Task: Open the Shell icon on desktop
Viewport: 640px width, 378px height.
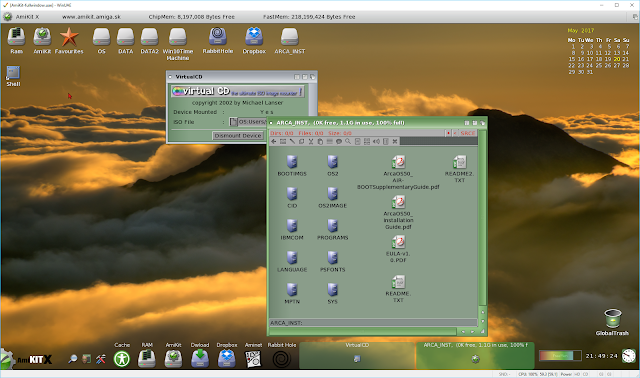Action: point(13,76)
